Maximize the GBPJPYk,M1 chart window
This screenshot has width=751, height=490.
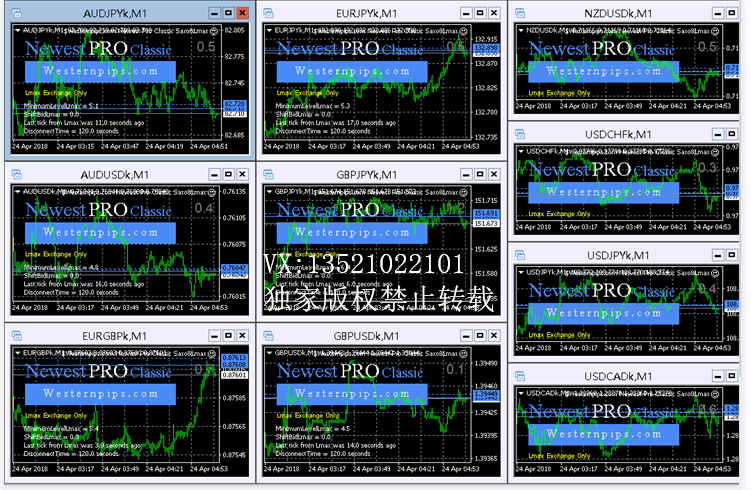coord(480,174)
